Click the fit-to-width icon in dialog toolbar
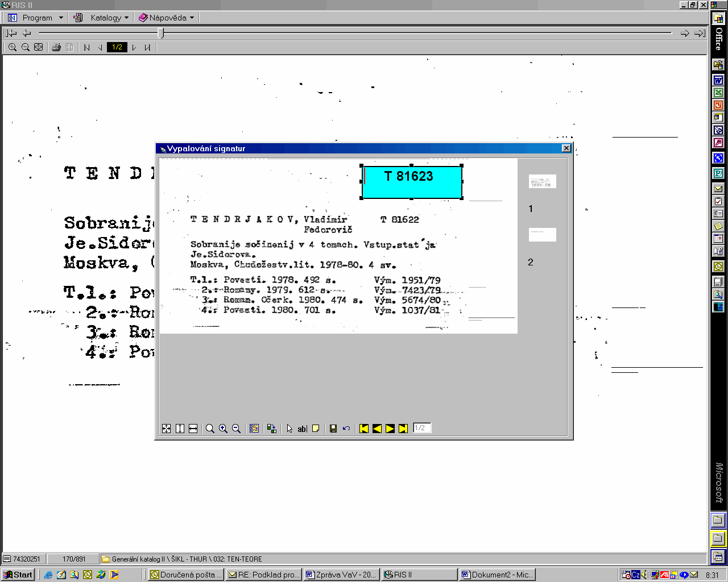The image size is (728, 582). coord(193,429)
